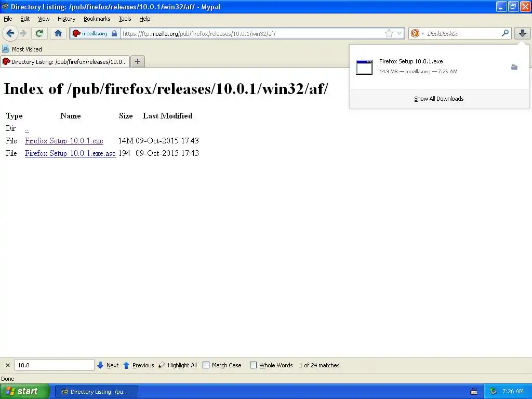
Task: Click the 'Last Modified' column header
Action: point(167,116)
